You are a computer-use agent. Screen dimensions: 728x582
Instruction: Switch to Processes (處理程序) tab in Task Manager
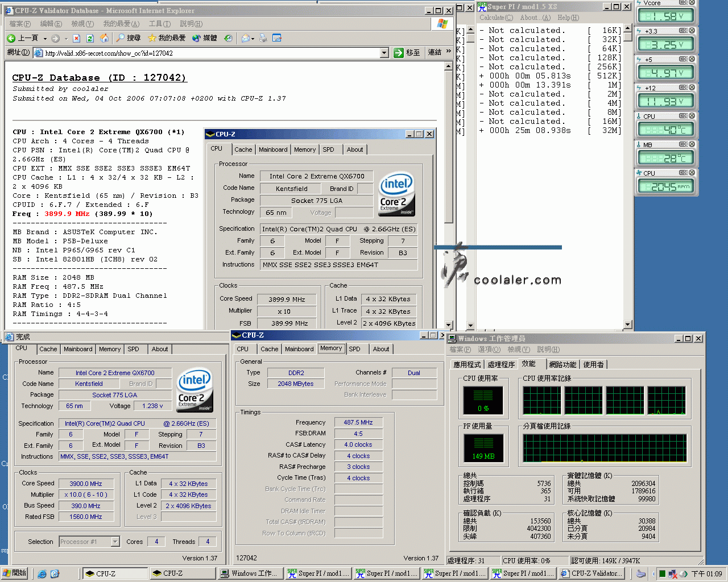[501, 364]
